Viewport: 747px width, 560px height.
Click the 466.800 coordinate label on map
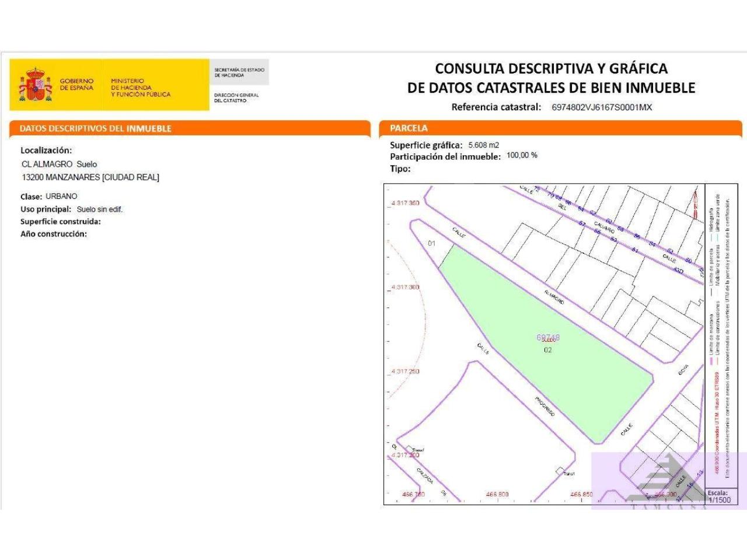tap(497, 494)
